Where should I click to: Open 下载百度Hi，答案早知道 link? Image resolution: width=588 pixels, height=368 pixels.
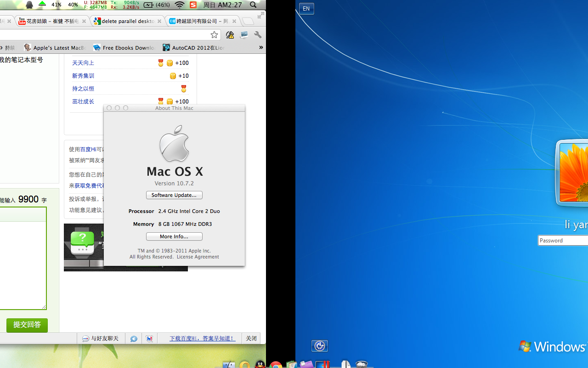202,339
